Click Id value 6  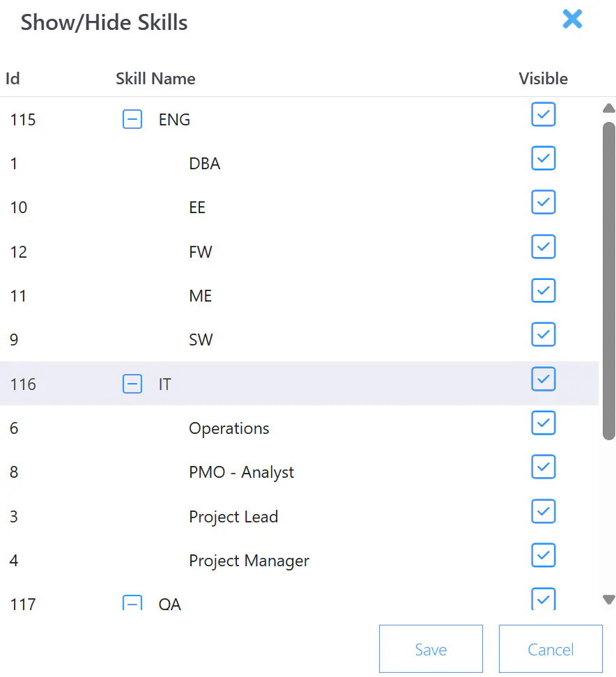click(14, 428)
